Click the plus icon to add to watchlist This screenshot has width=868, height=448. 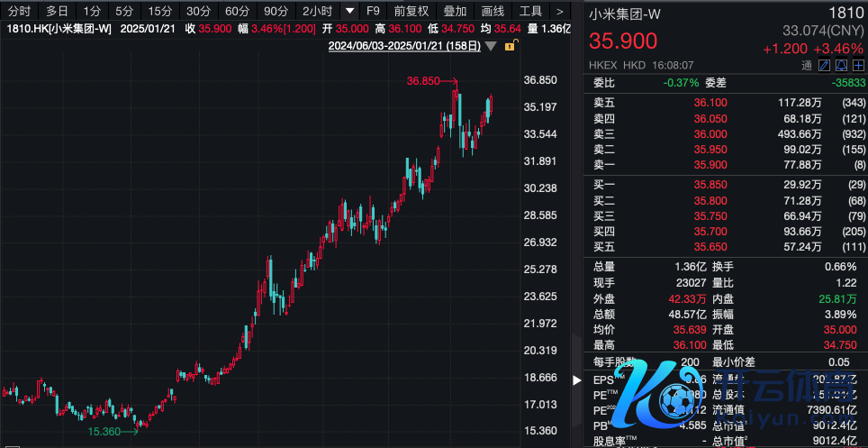(x=857, y=66)
